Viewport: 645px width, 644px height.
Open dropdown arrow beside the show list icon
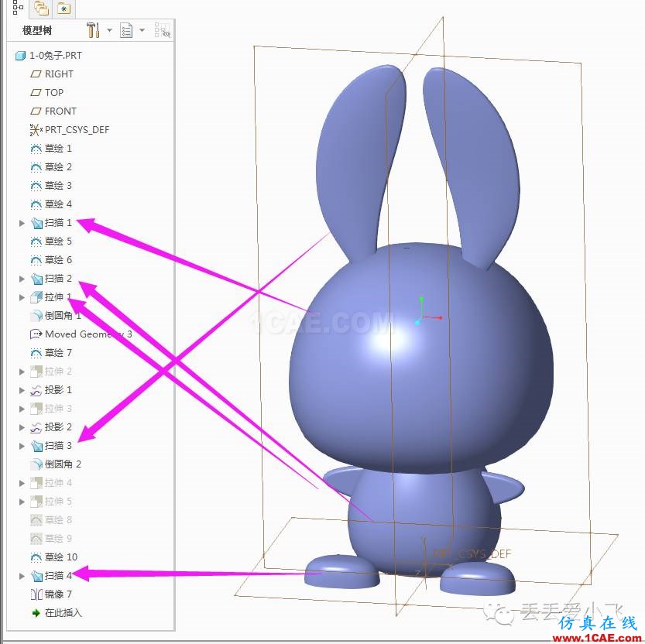click(x=142, y=30)
